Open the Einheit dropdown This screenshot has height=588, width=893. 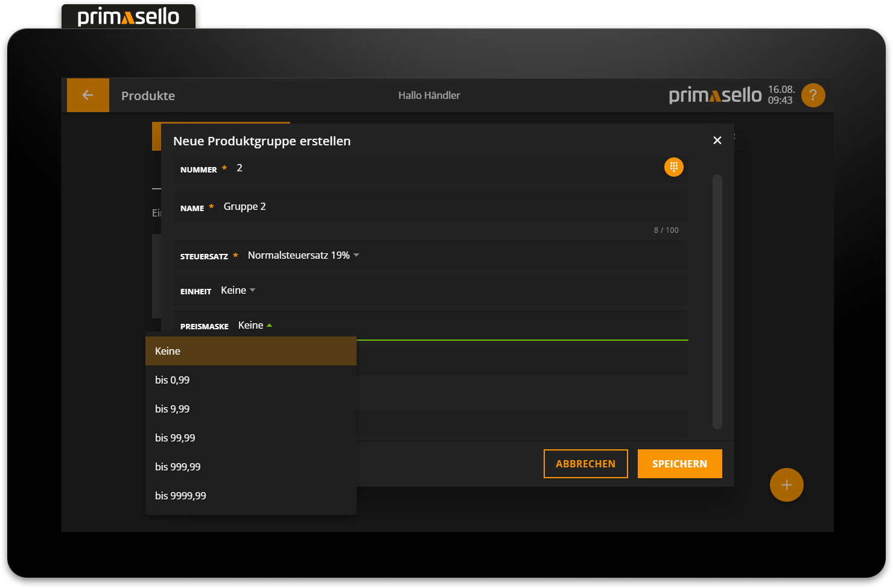tap(238, 291)
